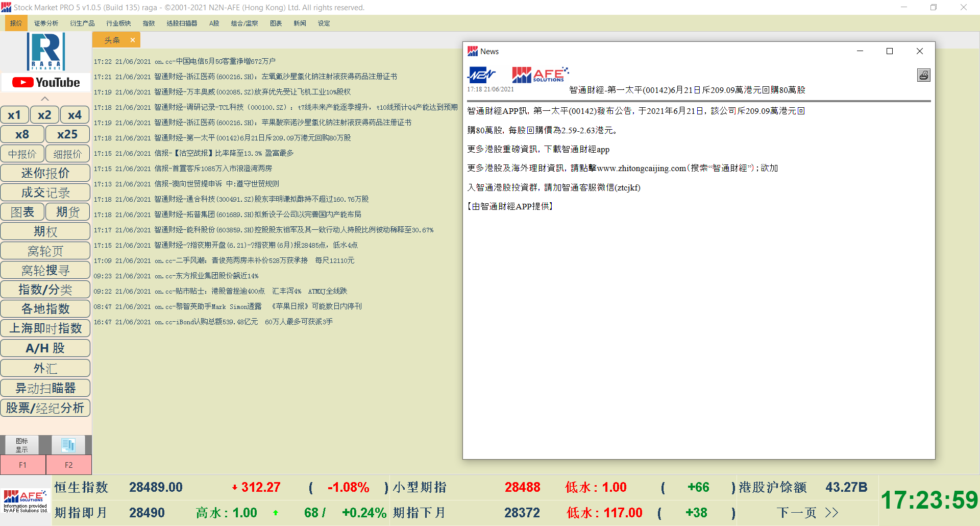Click the 异动扫瞄器 button
The width and height of the screenshot is (980, 526).
[x=45, y=388]
